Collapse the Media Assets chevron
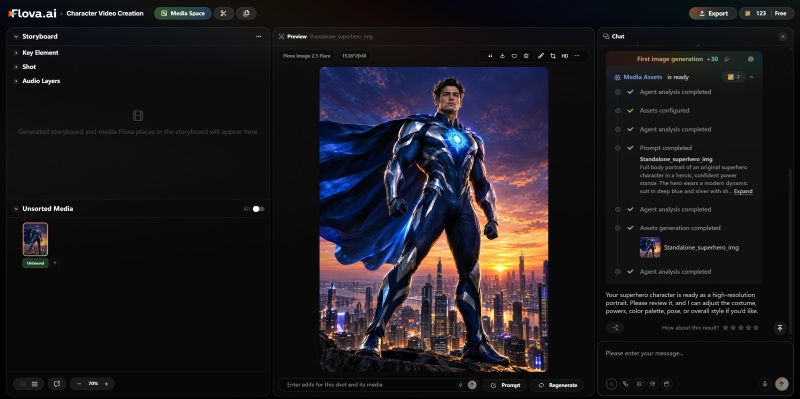 pyautogui.click(x=752, y=77)
